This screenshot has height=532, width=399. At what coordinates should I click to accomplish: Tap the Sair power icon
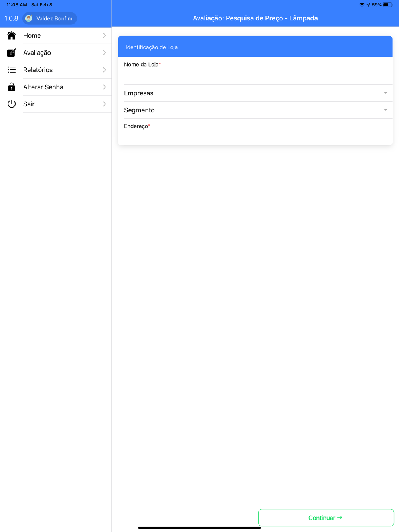tap(12, 104)
